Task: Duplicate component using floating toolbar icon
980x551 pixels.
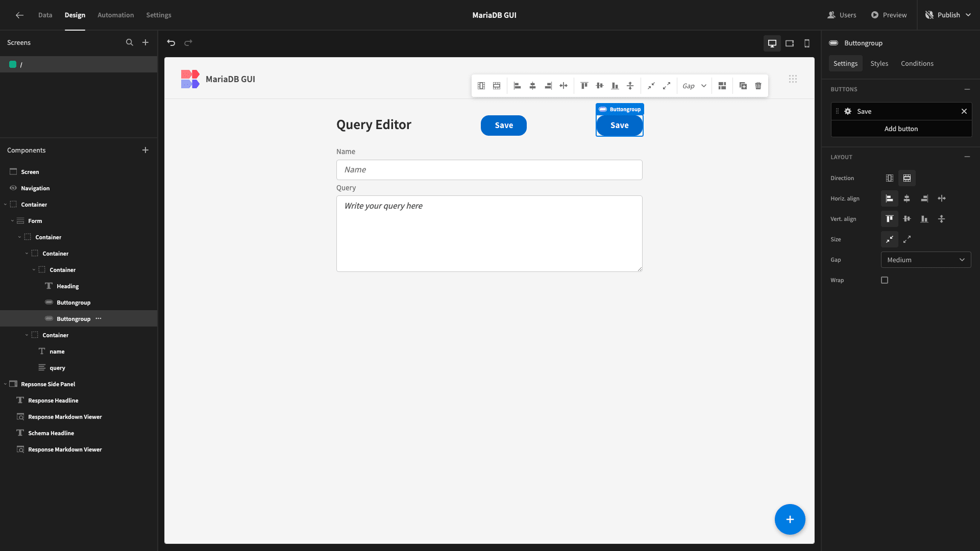Action: (x=743, y=86)
